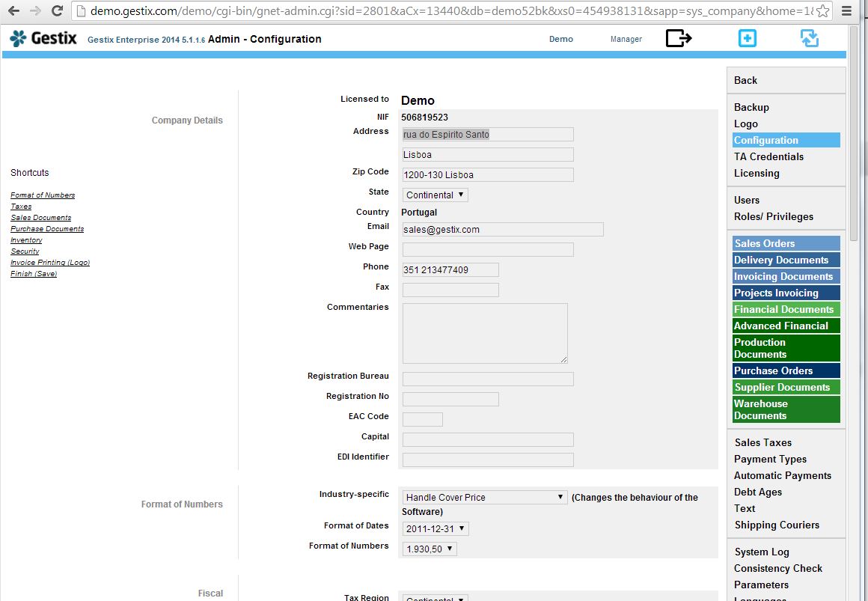The width and height of the screenshot is (868, 601).
Task: Open Purchase Orders configuration
Action: pyautogui.click(x=786, y=370)
